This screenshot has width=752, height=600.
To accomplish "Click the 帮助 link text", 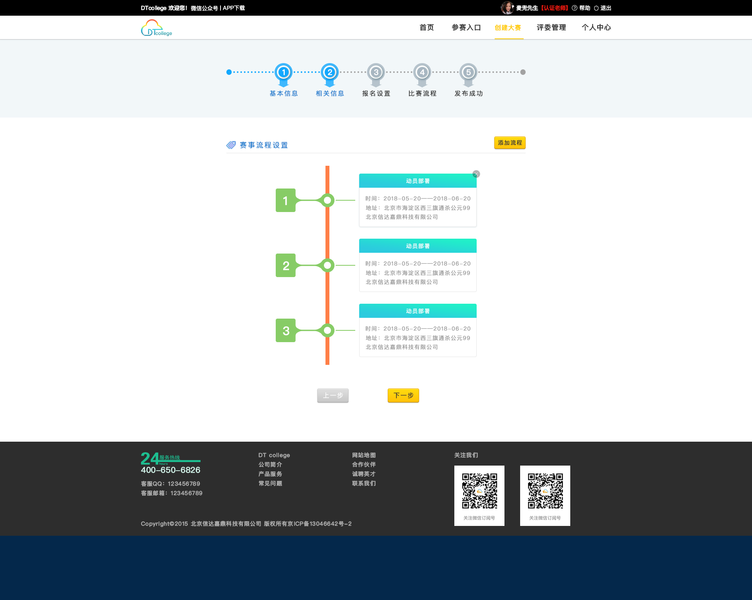I will click(x=585, y=8).
